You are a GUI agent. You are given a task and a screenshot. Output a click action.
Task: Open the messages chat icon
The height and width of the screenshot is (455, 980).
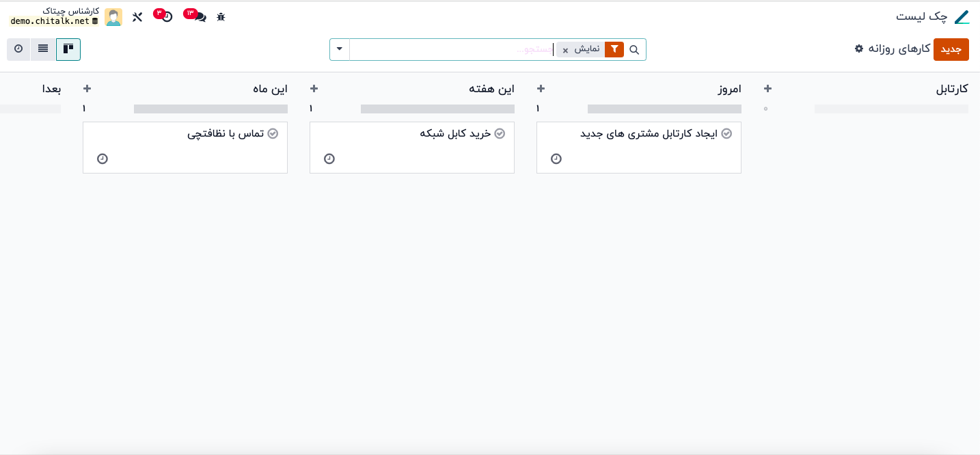pos(199,17)
